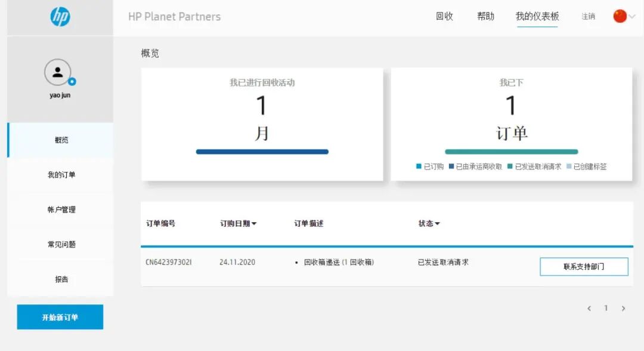Click the 已订购 legend square
Screen dimensions: 644x351
pos(419,166)
